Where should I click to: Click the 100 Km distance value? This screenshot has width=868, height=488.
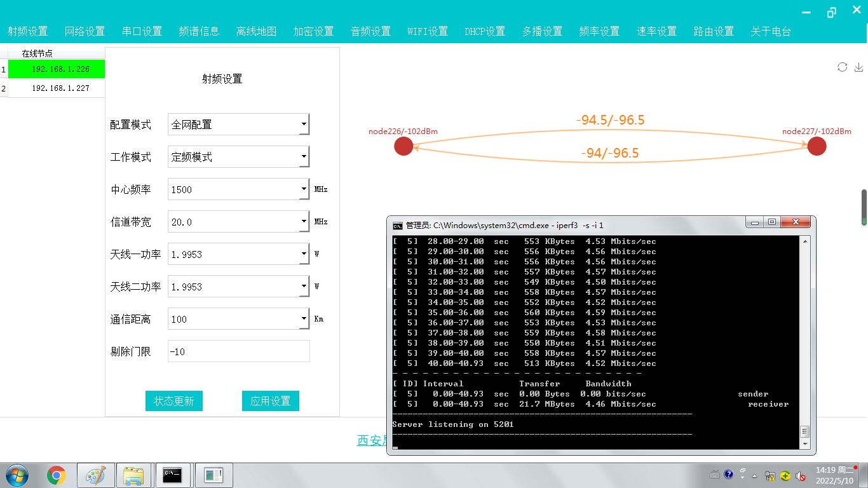[x=179, y=319]
